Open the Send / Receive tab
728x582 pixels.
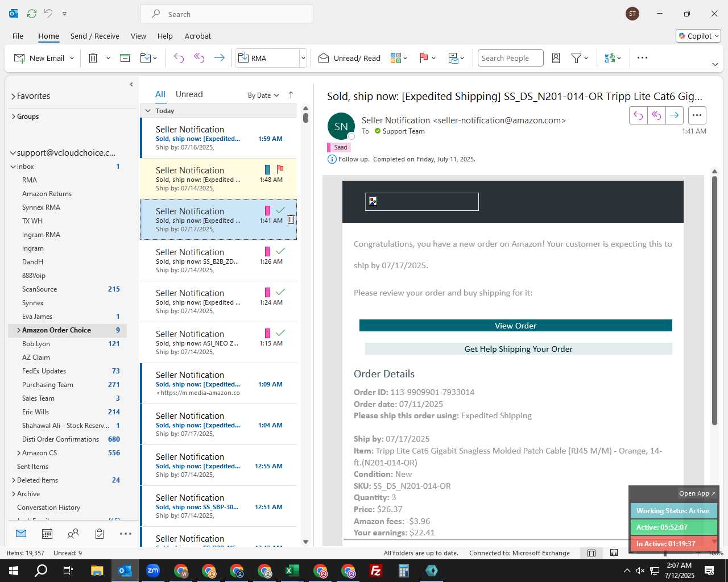95,36
